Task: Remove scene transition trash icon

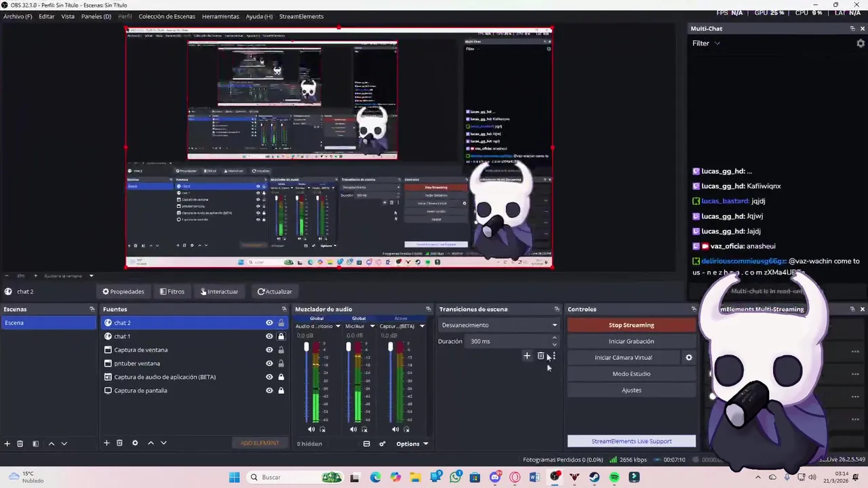Action: (540, 356)
